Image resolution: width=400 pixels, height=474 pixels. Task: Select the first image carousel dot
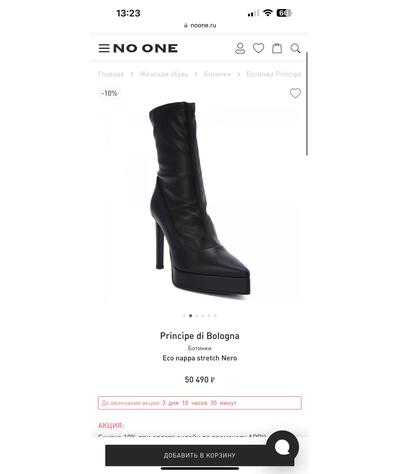[x=184, y=315]
